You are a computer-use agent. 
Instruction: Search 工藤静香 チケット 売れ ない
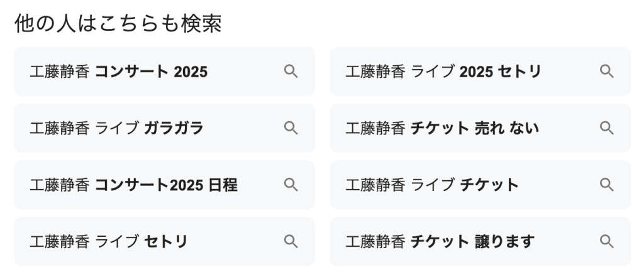442,128
